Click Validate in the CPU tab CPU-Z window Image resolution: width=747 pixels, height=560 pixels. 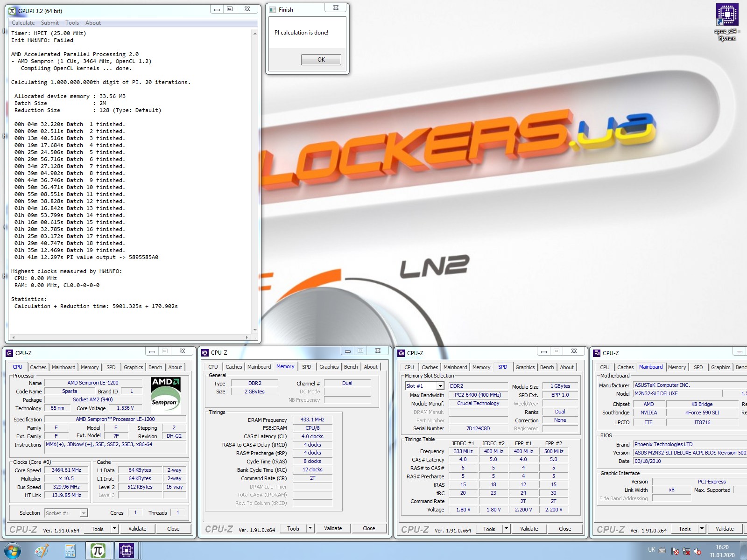(137, 529)
